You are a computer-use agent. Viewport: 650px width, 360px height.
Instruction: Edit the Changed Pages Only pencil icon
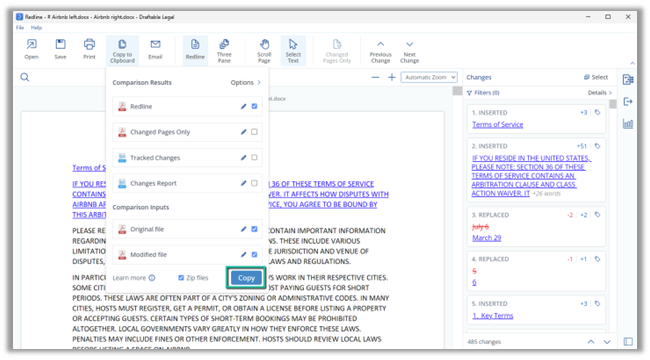pos(243,132)
